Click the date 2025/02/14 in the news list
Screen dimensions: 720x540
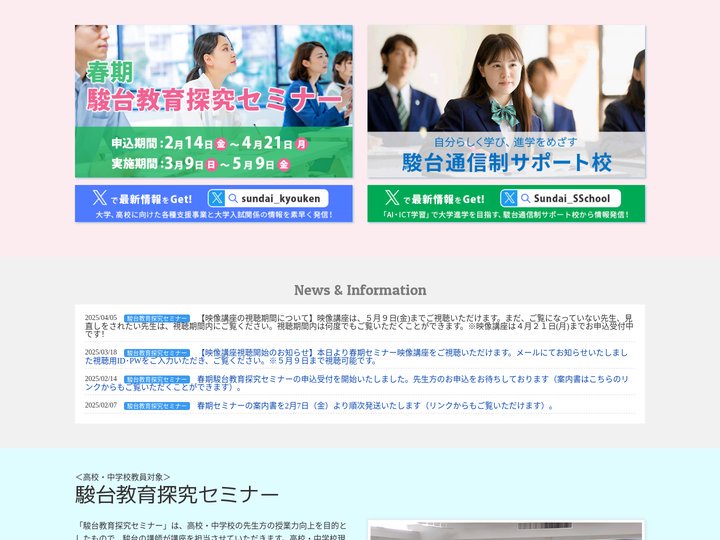pos(101,379)
